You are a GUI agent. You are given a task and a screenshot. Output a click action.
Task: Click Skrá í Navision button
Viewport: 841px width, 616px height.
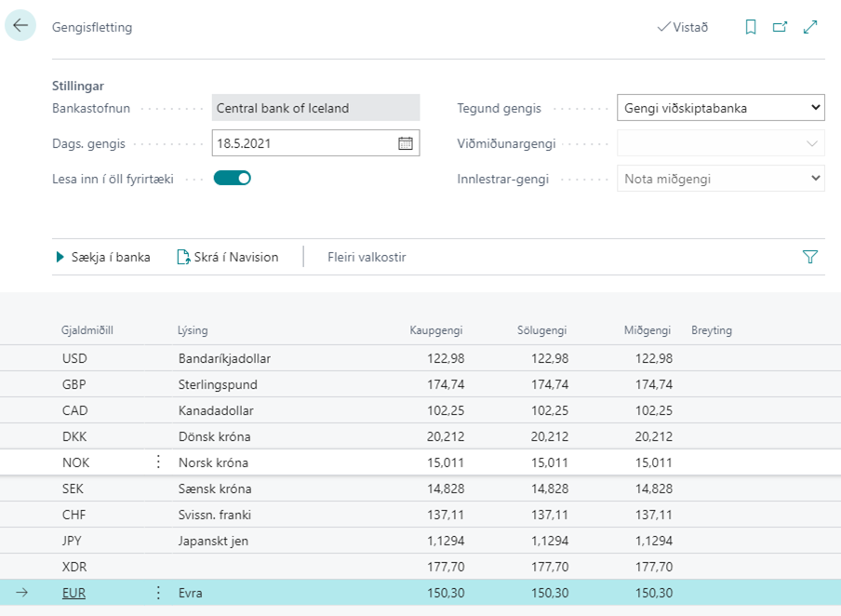coord(228,257)
